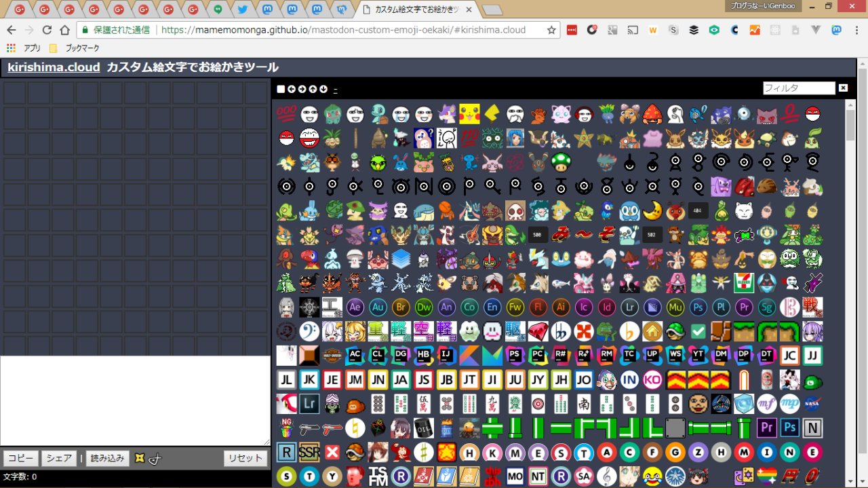This screenshot has height=488, width=868.
Task: Click the リセット reset button
Action: pyautogui.click(x=245, y=458)
